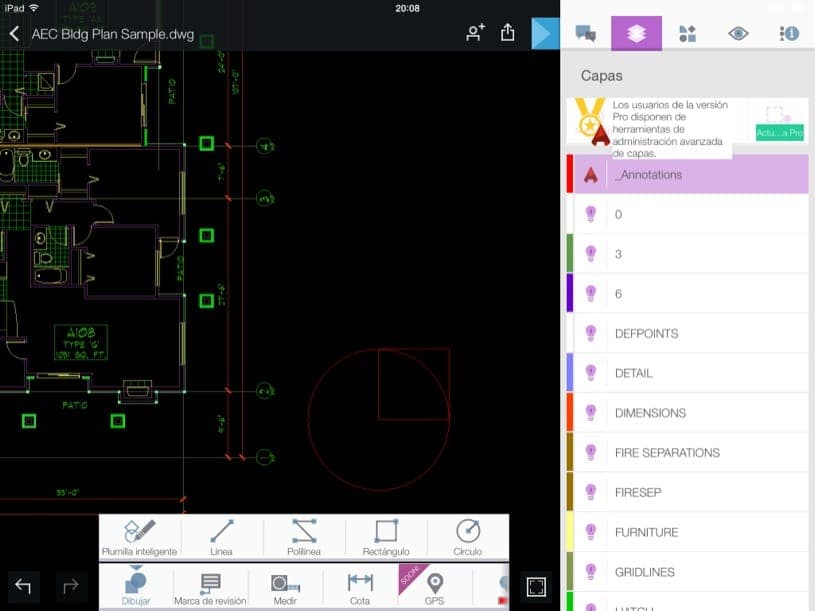Screen dimensions: 815x611
Task: Undo the last action
Action: coord(23,587)
